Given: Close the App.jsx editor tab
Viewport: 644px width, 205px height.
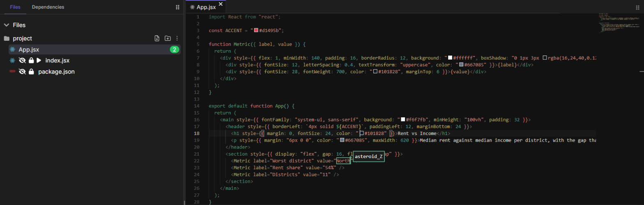Looking at the screenshot, I should [x=221, y=4].
